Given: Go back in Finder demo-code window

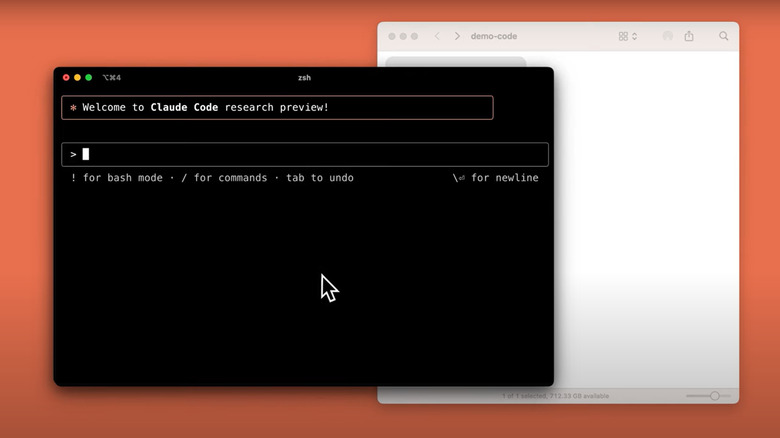Looking at the screenshot, I should [x=437, y=36].
